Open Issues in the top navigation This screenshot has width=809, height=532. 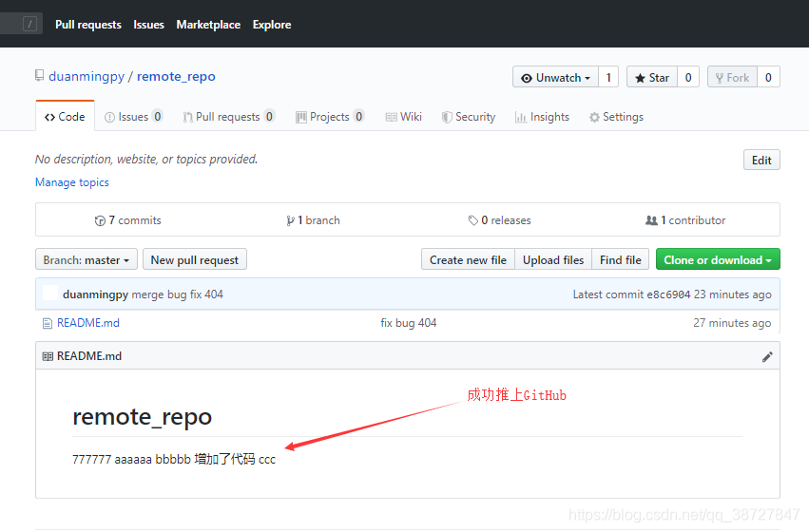pos(148,25)
